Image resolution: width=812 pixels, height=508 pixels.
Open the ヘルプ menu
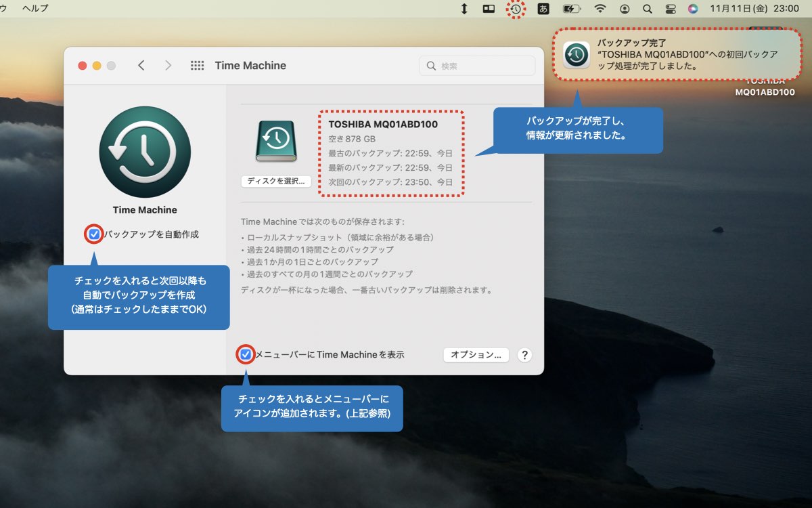tap(35, 9)
